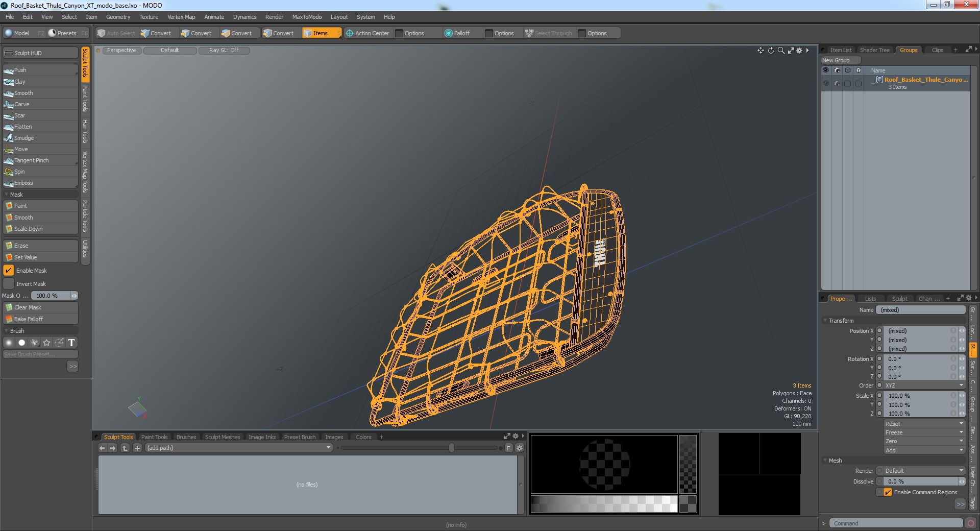Click the Items selection mode button
Screen dimensions: 980x531
[x=321, y=33]
